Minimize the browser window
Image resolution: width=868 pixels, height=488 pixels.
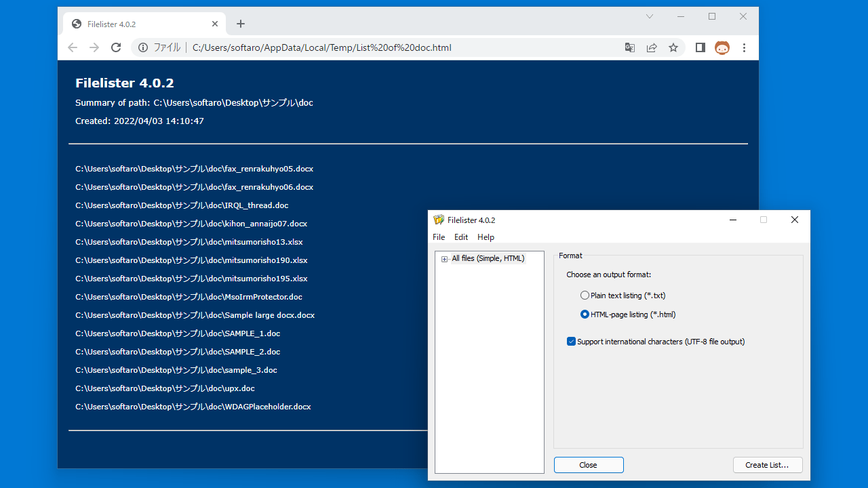coord(681,16)
